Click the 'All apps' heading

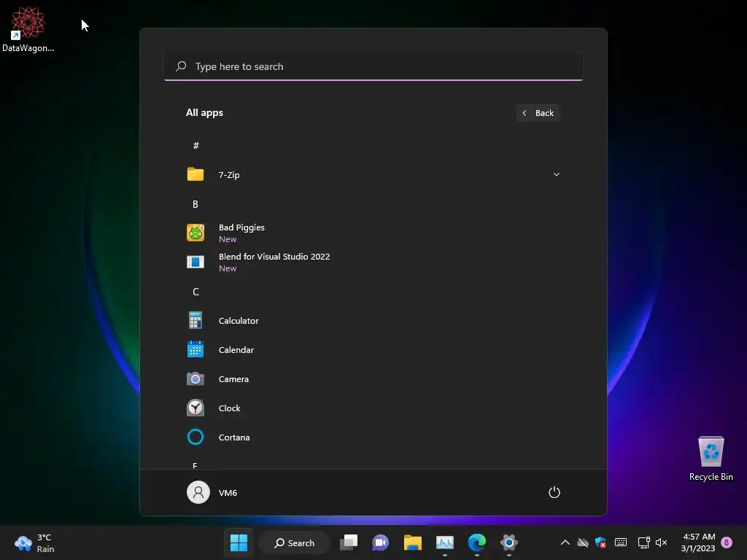(x=204, y=113)
